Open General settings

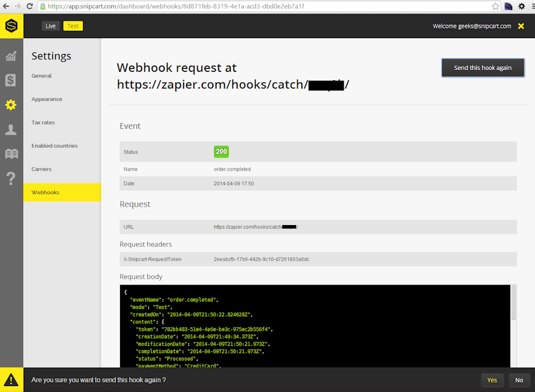(42, 76)
